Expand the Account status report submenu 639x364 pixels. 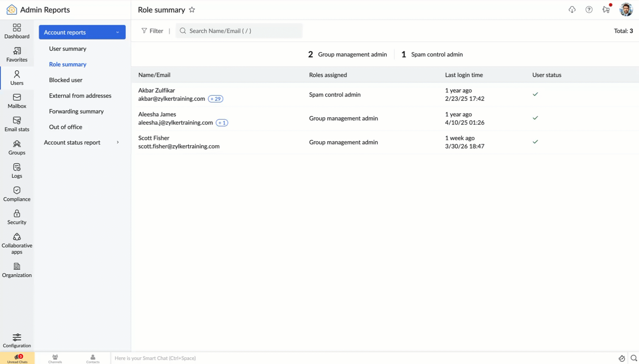click(117, 142)
